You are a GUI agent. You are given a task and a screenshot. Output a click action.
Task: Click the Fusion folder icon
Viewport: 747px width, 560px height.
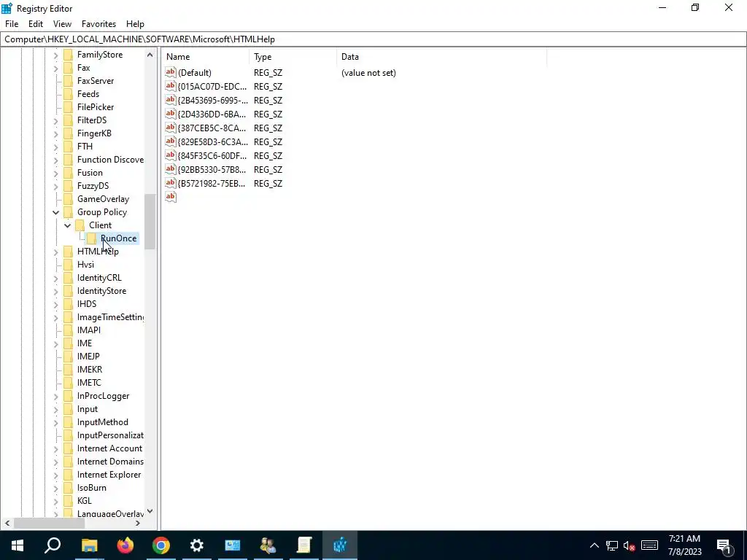click(68, 173)
